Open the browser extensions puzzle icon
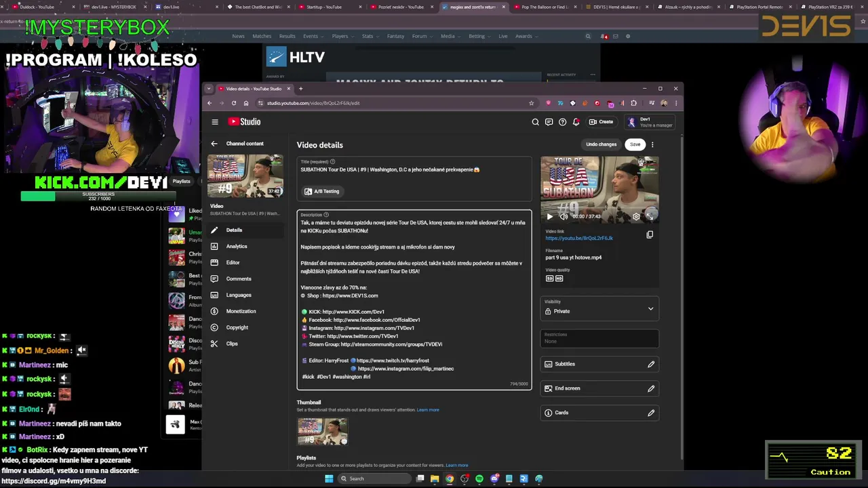The width and height of the screenshot is (868, 488). point(633,103)
